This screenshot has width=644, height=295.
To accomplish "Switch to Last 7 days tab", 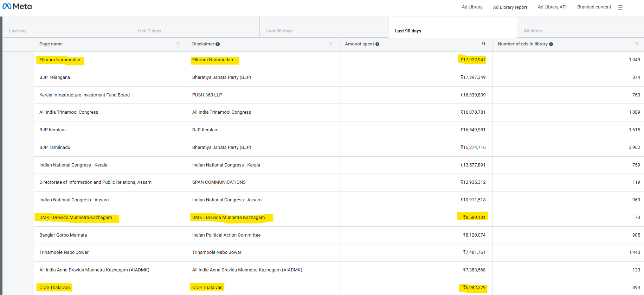I will click(149, 31).
